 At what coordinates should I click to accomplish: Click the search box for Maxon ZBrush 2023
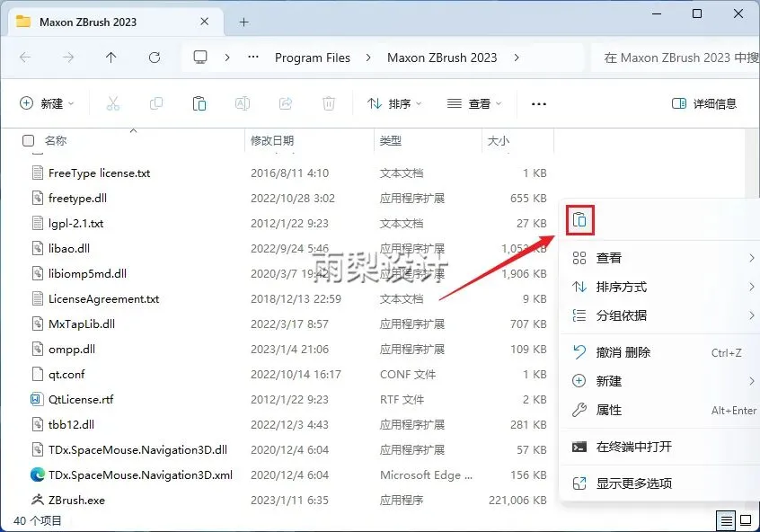click(676, 58)
